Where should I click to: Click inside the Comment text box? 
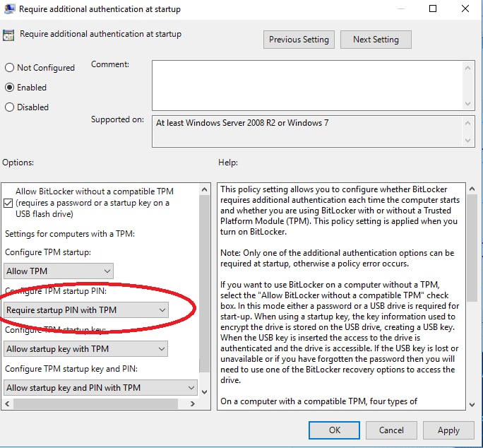[x=307, y=86]
